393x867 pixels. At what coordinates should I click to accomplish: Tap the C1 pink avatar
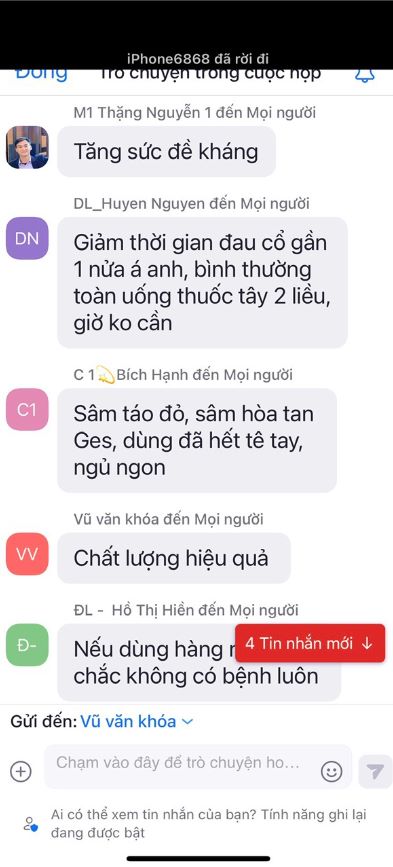coord(27,410)
